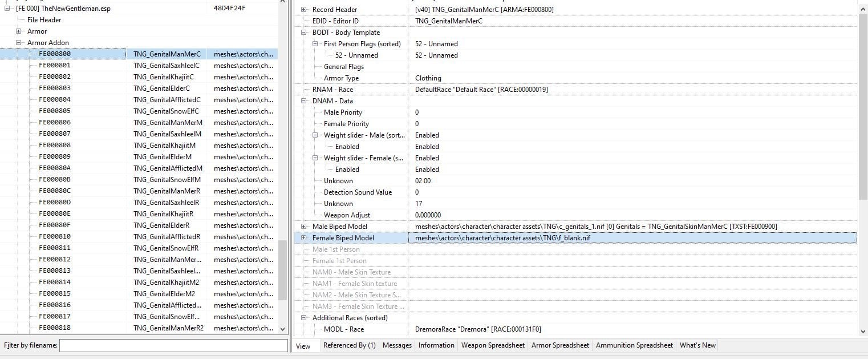
Task: Click the Female Priority label
Action: pos(346,124)
